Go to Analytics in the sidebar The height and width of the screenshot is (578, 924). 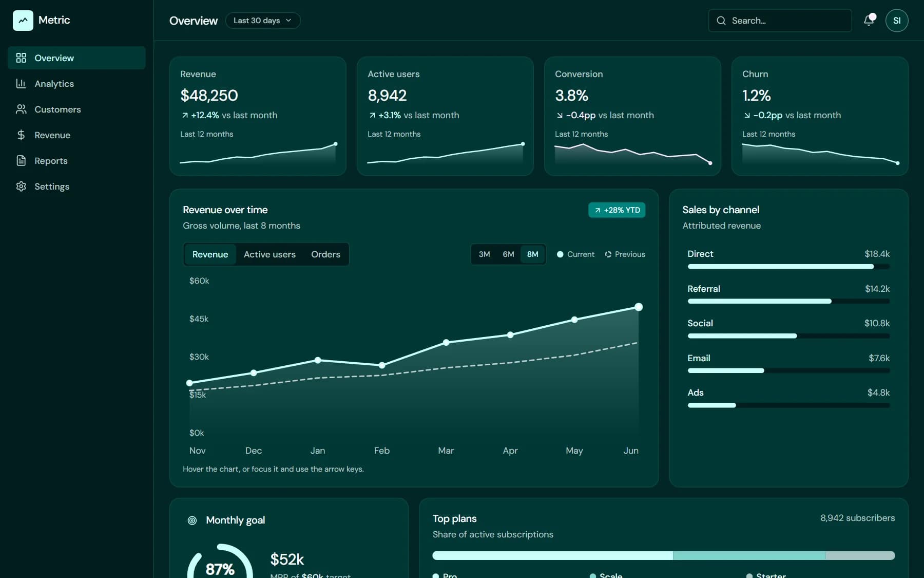point(76,84)
